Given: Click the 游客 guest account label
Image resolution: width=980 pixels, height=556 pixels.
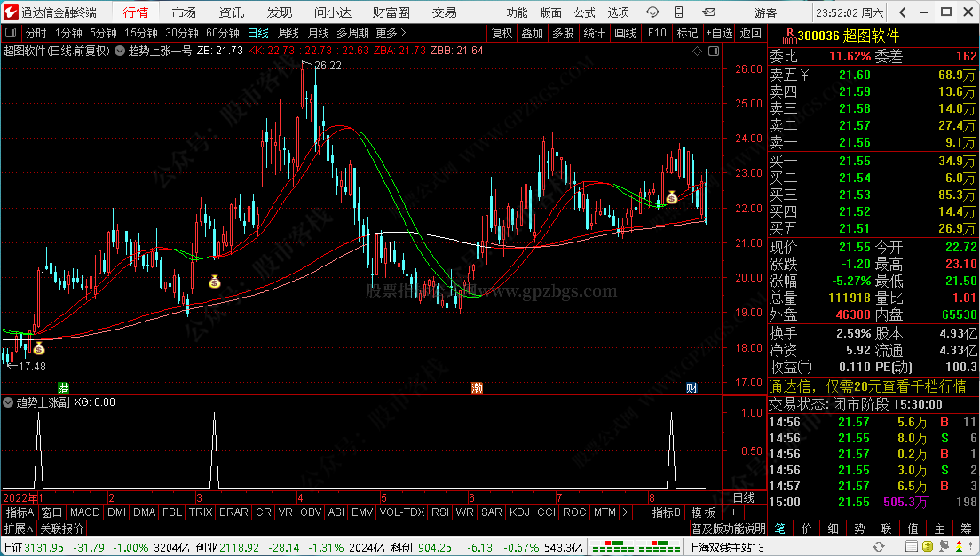Looking at the screenshot, I should 766,13.
